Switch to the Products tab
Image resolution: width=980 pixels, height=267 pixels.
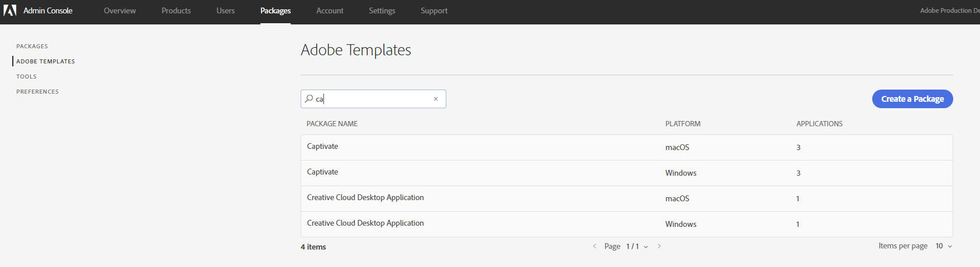pyautogui.click(x=176, y=10)
